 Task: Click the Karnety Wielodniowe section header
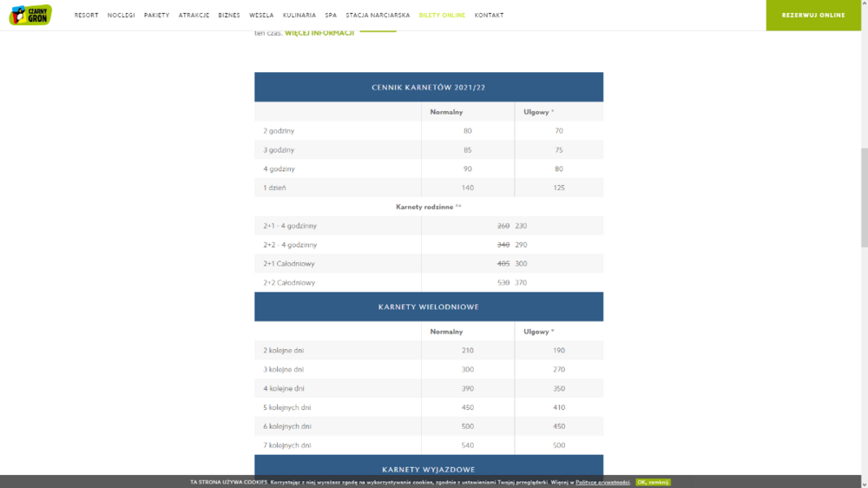[429, 307]
